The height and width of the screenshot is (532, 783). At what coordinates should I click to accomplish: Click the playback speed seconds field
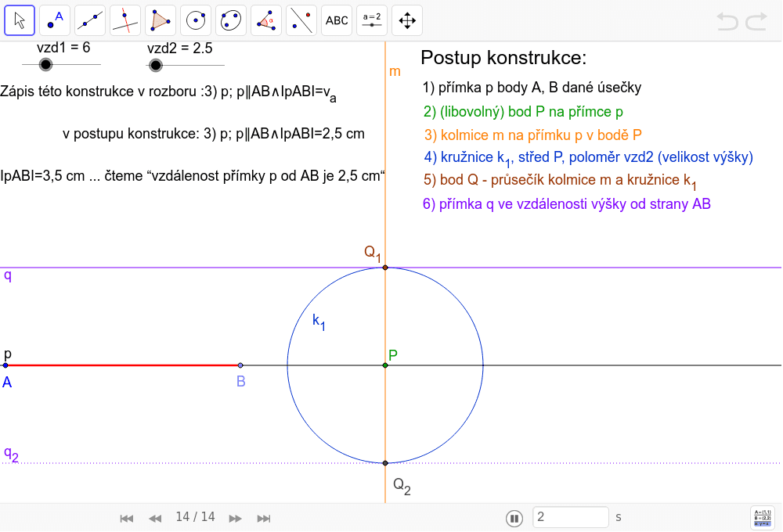pyautogui.click(x=571, y=517)
